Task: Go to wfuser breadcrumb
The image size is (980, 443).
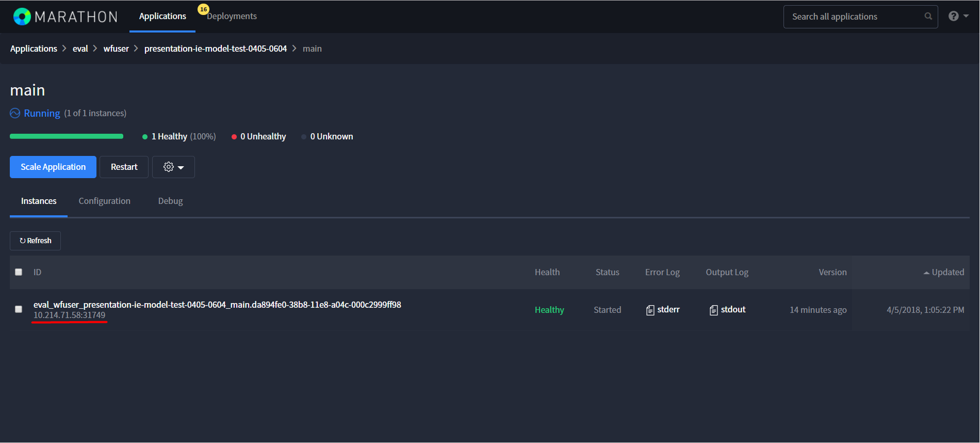Action: 116,49
